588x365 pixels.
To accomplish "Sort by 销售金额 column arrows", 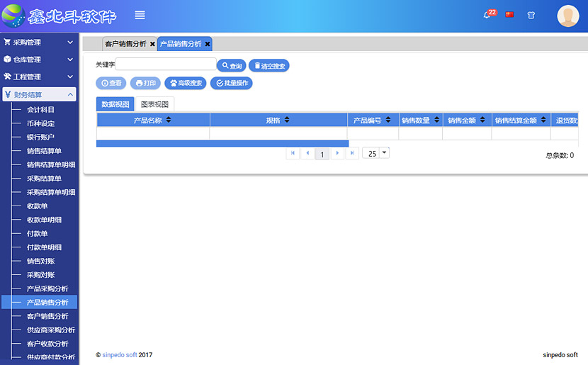I will [482, 120].
